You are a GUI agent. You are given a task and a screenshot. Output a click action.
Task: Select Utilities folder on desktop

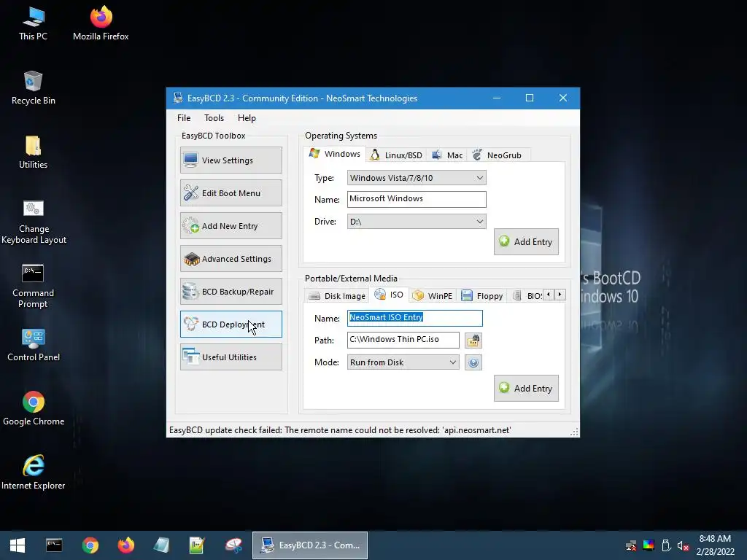point(34,152)
